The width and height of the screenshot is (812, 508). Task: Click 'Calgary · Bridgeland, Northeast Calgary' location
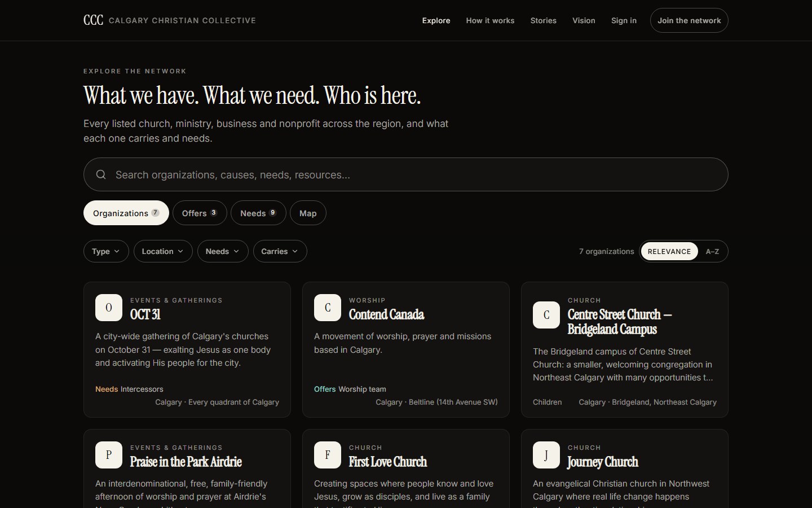tap(648, 402)
